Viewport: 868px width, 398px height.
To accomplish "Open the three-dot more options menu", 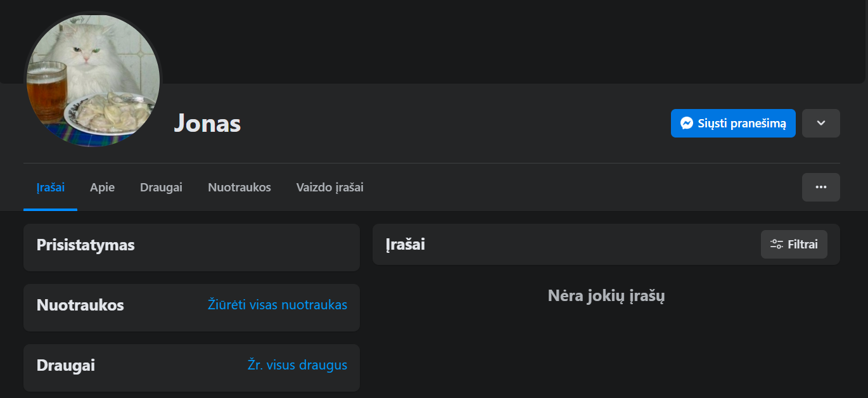I will [x=820, y=187].
